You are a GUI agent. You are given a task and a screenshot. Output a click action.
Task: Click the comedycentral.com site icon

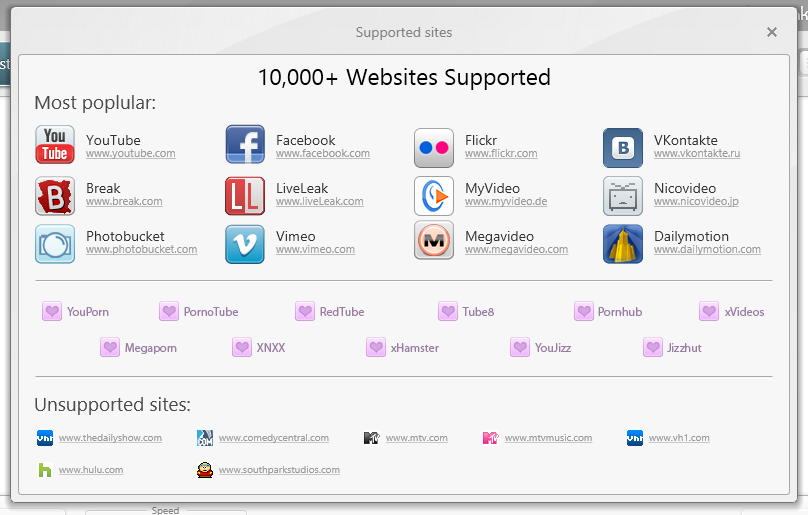(x=205, y=438)
